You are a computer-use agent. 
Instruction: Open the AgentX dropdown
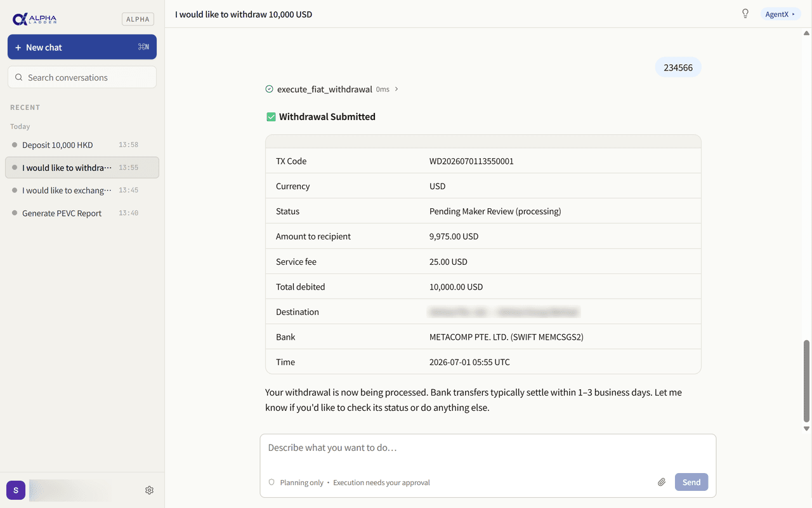[x=780, y=14]
